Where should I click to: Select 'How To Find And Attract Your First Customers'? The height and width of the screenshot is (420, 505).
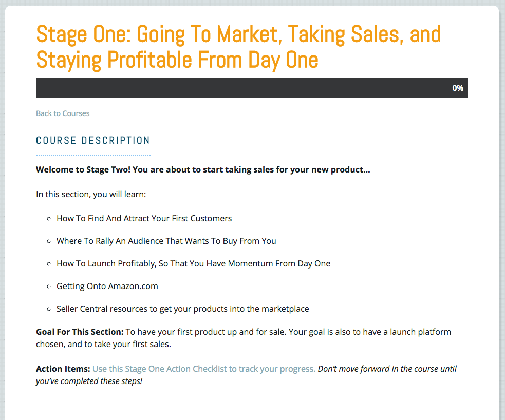pyautogui.click(x=144, y=218)
